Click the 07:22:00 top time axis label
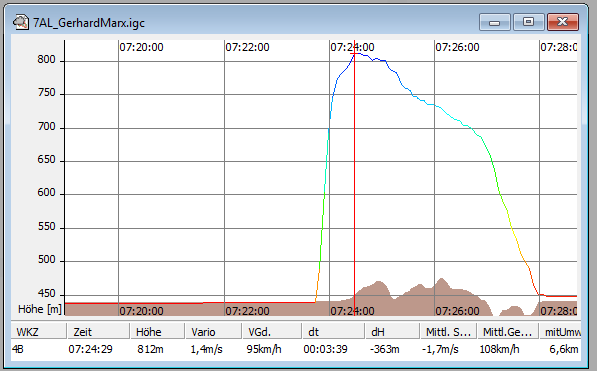 pos(247,47)
